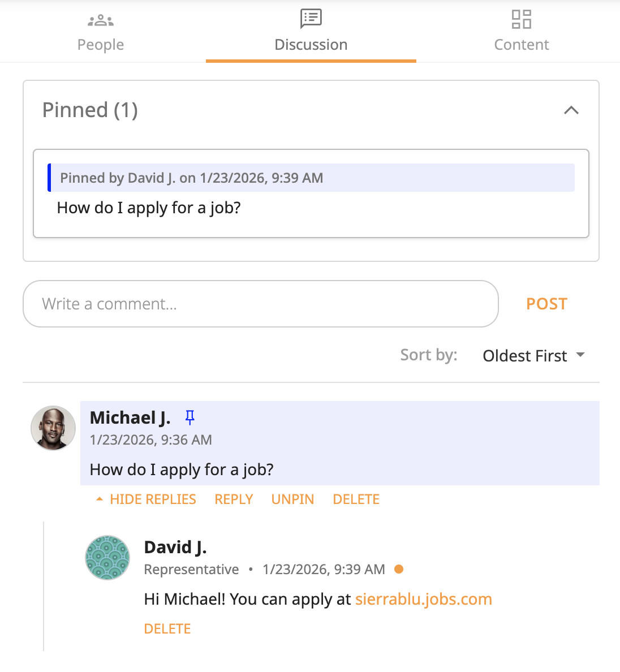Delete Michael J.'s comment
This screenshot has width=620, height=672.
(x=356, y=499)
